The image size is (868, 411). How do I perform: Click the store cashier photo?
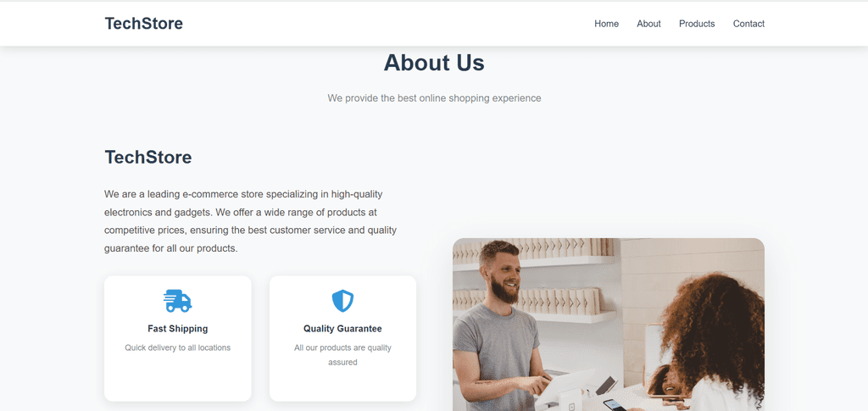click(609, 325)
